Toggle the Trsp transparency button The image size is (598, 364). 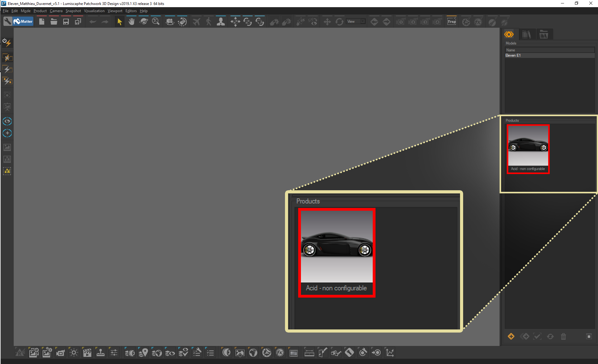pos(452,21)
